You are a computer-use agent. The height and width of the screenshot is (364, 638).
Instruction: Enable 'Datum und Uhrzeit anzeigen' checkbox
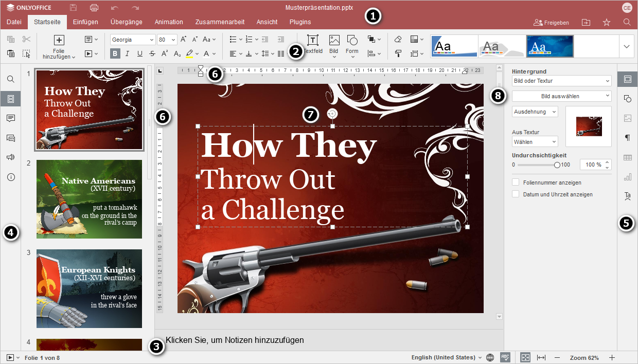[x=516, y=194]
